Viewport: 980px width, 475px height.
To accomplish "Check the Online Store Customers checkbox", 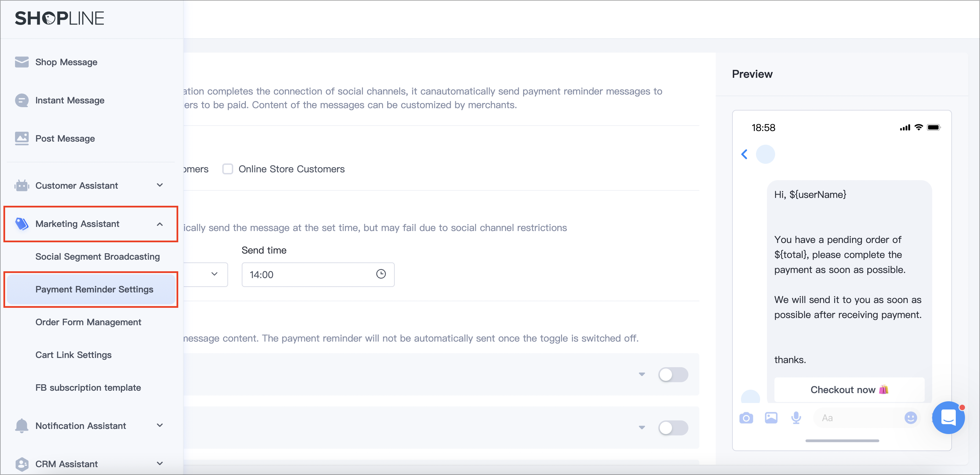I will coord(227,169).
